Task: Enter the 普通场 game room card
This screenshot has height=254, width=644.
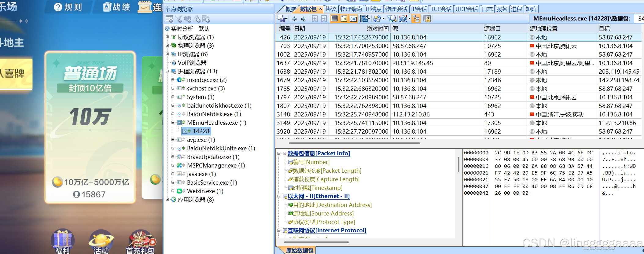Action: [x=90, y=127]
